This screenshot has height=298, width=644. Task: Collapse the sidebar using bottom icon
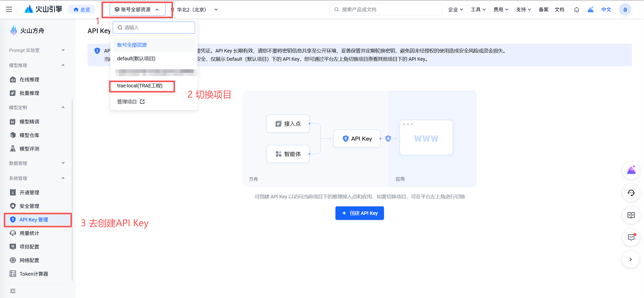coord(13,291)
